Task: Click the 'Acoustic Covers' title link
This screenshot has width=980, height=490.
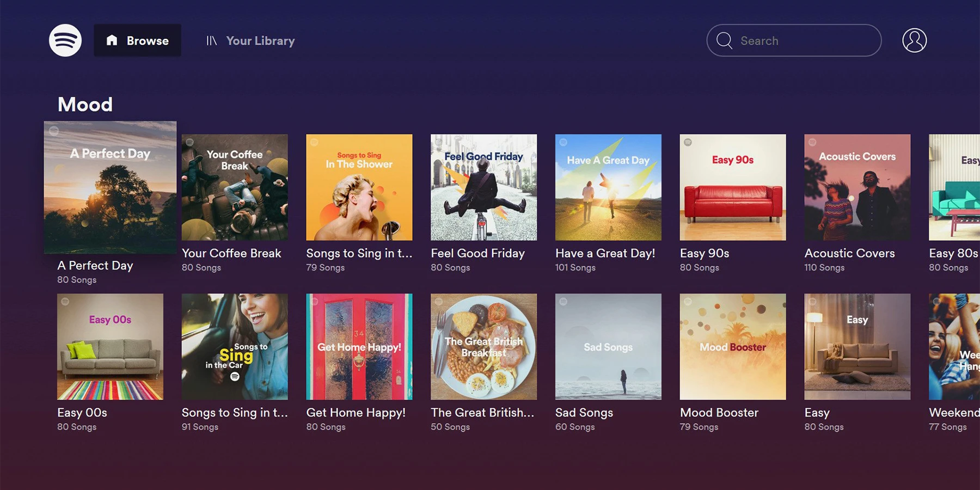Action: (x=849, y=253)
